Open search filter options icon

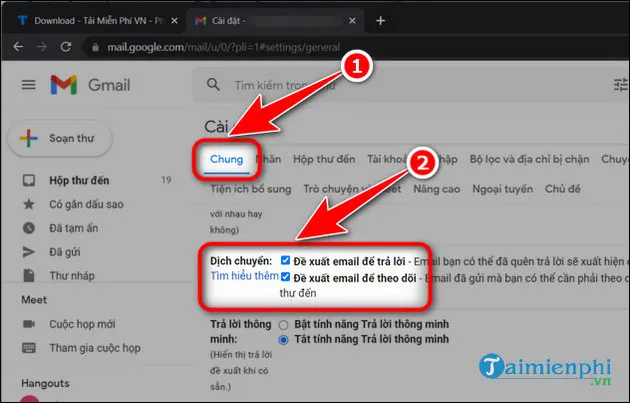pyautogui.click(x=621, y=85)
